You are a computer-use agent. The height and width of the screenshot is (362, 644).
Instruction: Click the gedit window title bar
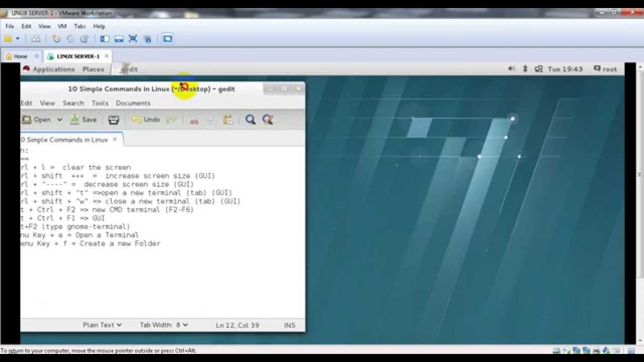coord(151,89)
